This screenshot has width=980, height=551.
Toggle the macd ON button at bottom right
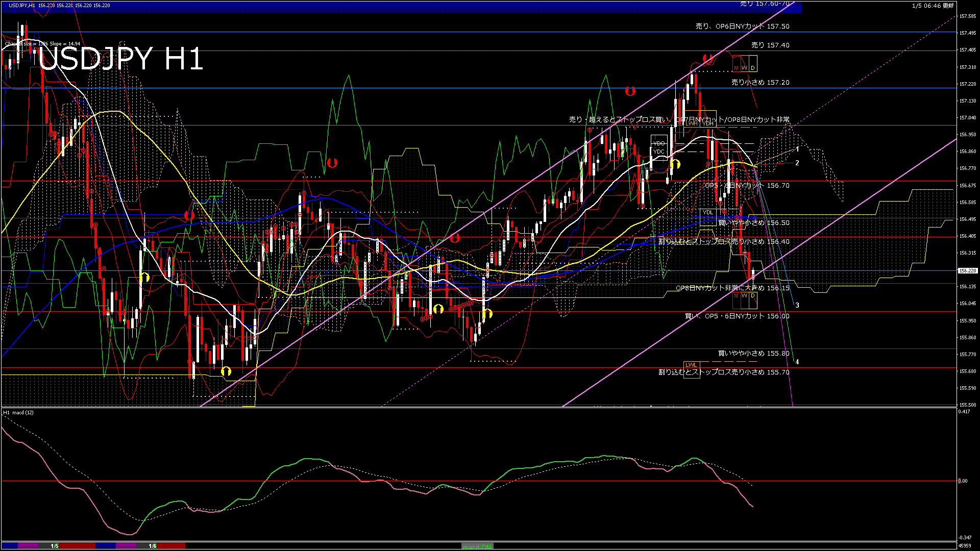476,545
